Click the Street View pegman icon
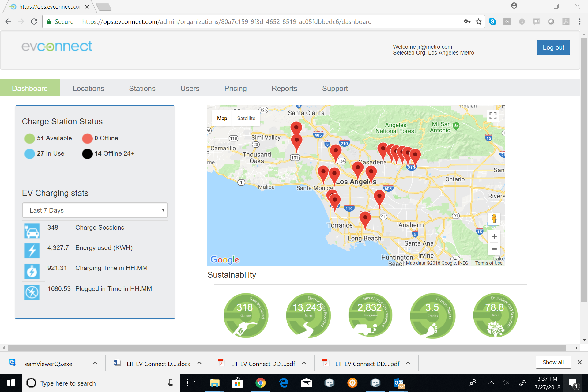 494,219
